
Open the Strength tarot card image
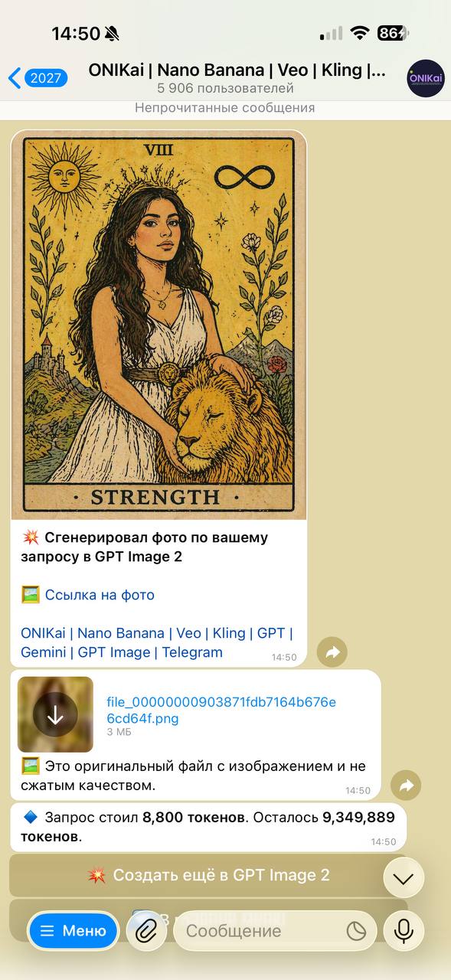(x=159, y=325)
